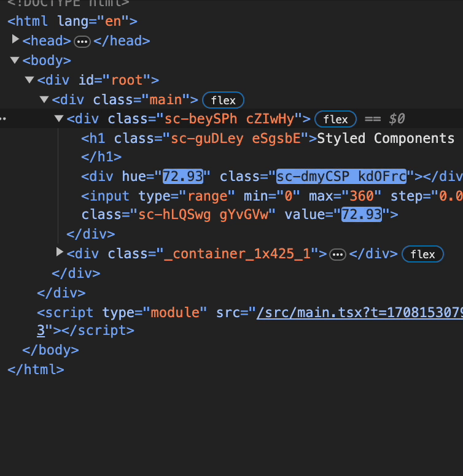The height and width of the screenshot is (476, 463).
Task: Click the ellipsis badge inside head
Action: point(82,42)
